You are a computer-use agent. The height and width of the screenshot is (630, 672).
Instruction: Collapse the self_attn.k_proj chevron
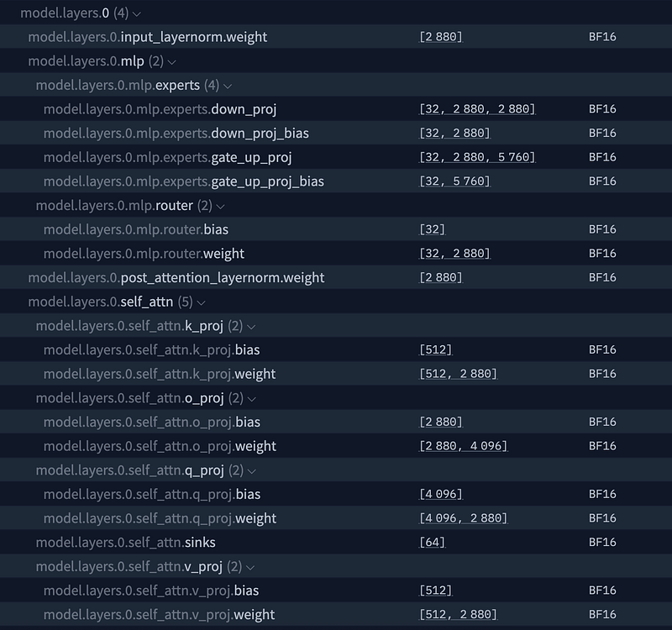click(251, 327)
